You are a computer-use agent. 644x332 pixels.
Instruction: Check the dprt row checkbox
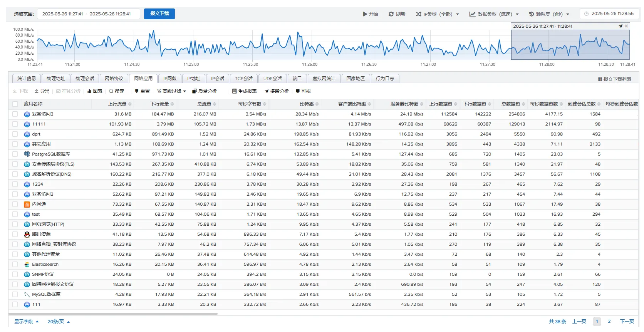tap(15, 134)
